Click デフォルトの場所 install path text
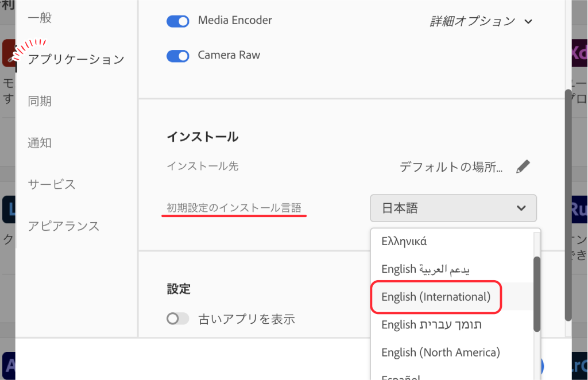Image resolution: width=588 pixels, height=380 pixels. (x=451, y=167)
